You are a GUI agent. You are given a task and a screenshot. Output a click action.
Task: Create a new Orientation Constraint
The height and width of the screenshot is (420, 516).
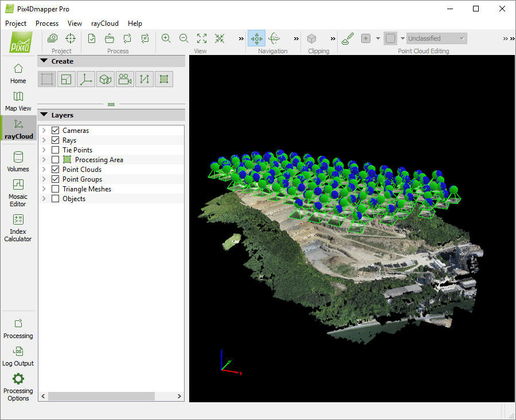[x=85, y=79]
